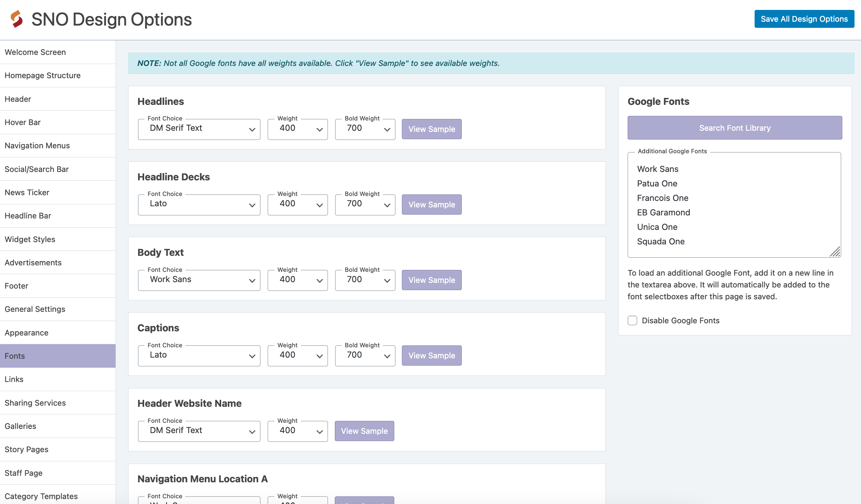This screenshot has height=504, width=861.
Task: Open Widget Styles section
Action: (x=58, y=239)
